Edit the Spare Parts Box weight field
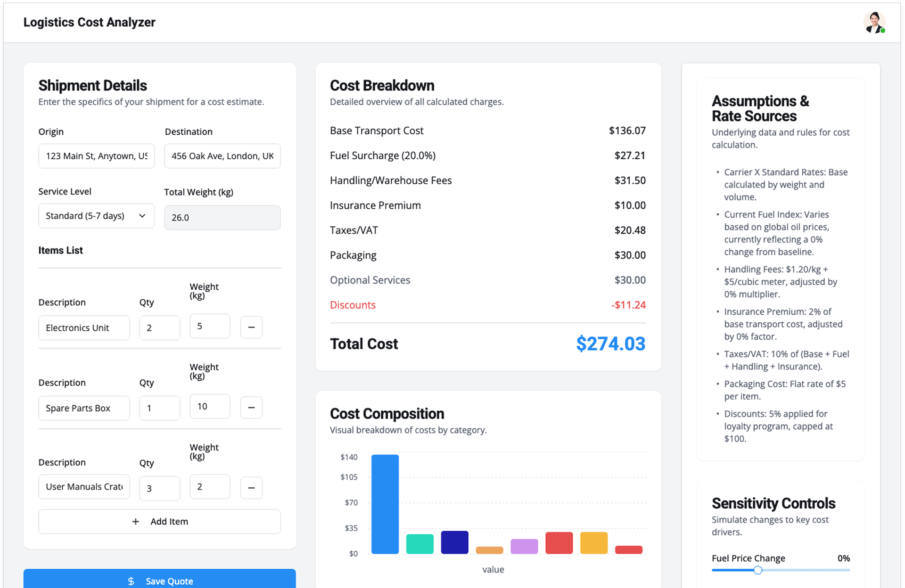 coord(210,407)
